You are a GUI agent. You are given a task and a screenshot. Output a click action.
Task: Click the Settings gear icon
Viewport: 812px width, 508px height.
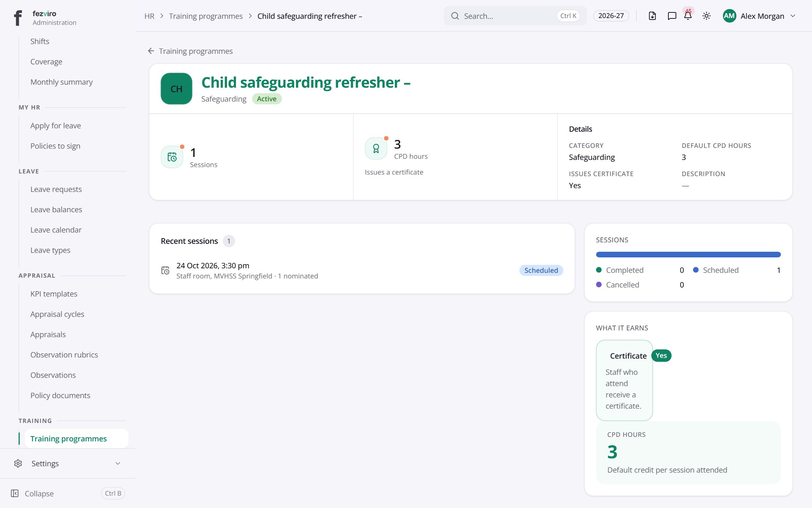click(x=18, y=463)
